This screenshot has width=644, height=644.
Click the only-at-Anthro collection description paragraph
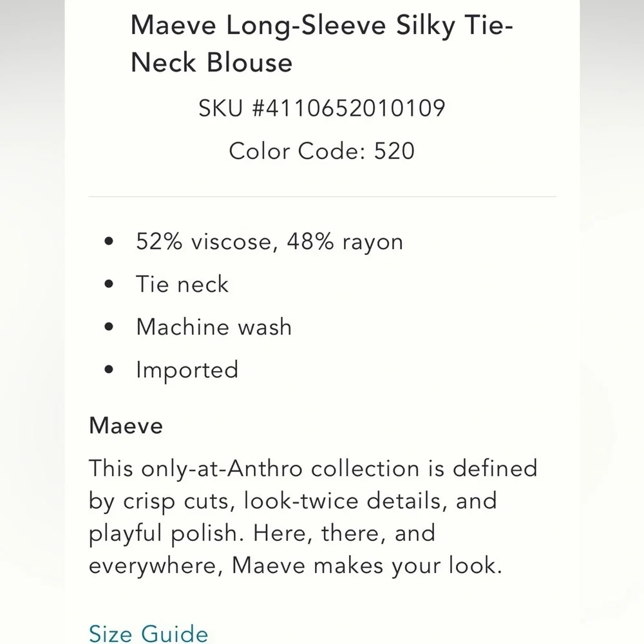[313, 516]
